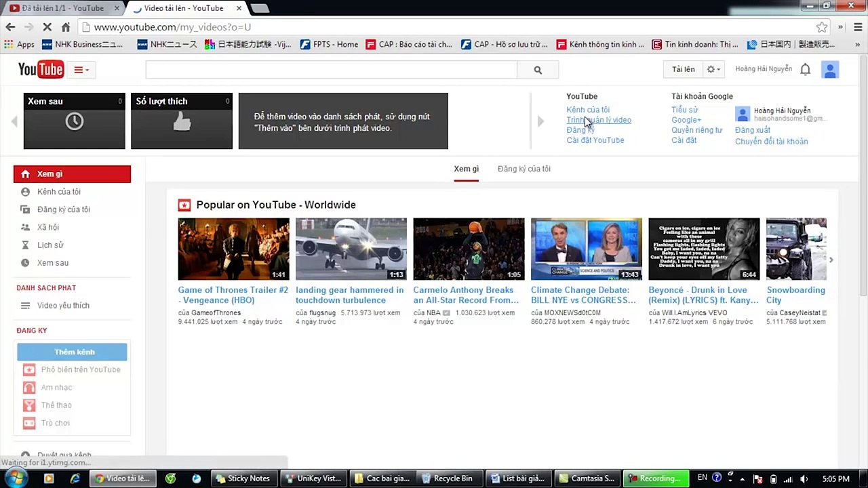Image resolution: width=868 pixels, height=488 pixels.
Task: Open the Chrome menu button
Action: pyautogui.click(x=858, y=27)
